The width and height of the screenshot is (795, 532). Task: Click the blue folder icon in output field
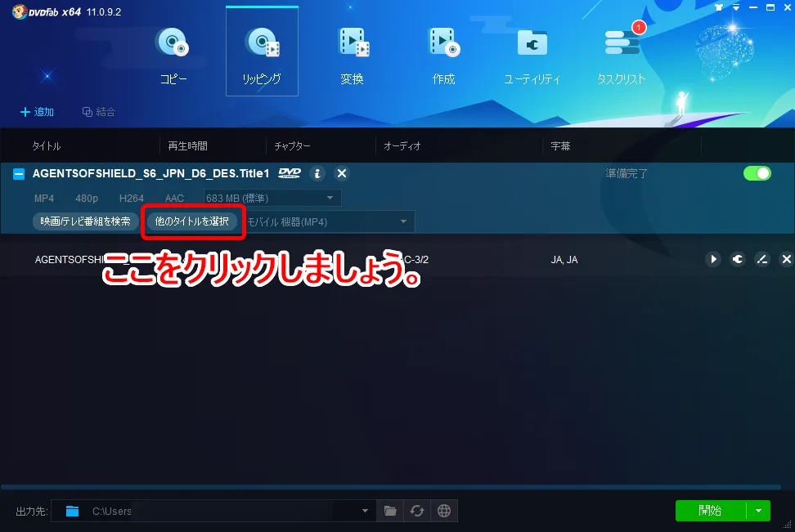tap(73, 511)
